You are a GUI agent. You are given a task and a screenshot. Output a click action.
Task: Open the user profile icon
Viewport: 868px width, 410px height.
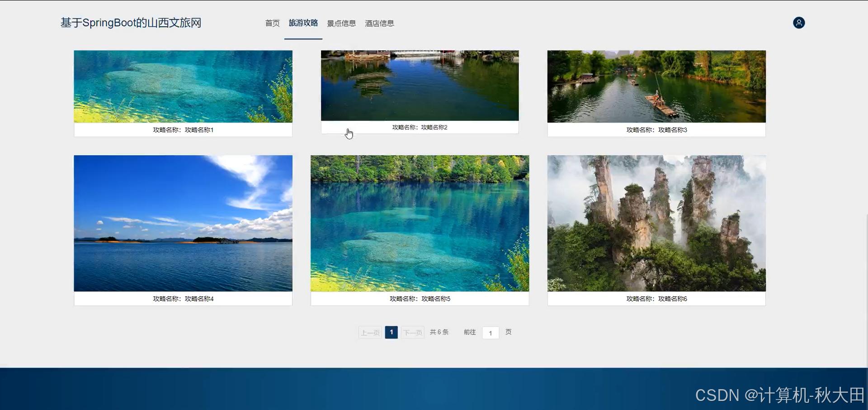pyautogui.click(x=799, y=23)
